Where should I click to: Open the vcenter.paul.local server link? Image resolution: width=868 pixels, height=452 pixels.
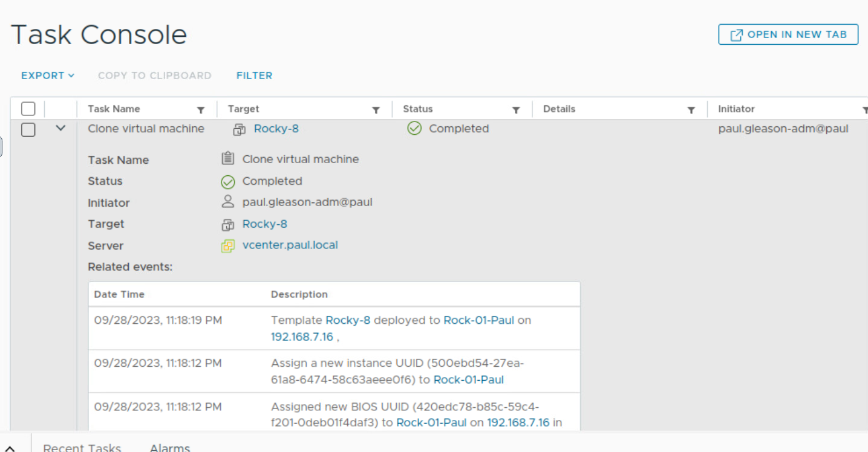290,245
